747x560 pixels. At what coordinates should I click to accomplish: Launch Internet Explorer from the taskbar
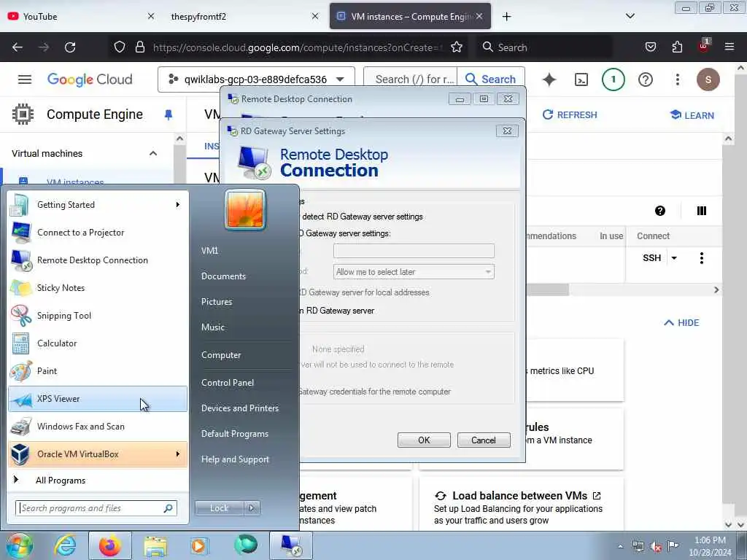[65, 545]
